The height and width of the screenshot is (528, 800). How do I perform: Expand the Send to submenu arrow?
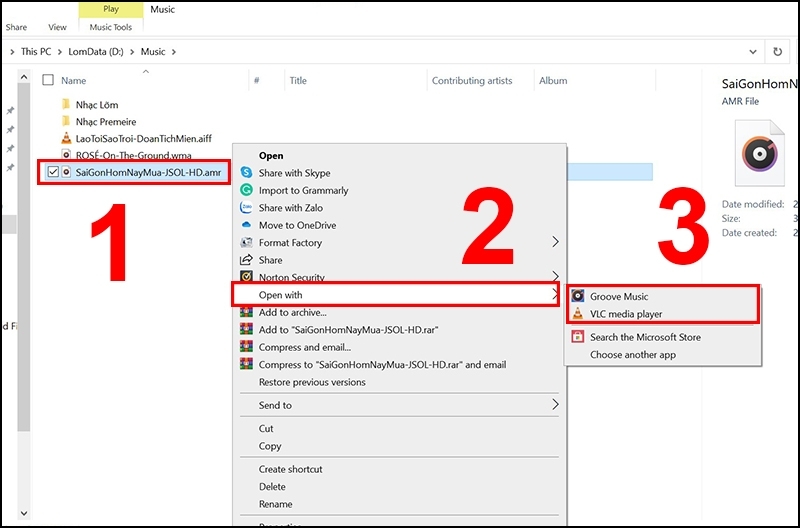click(555, 405)
